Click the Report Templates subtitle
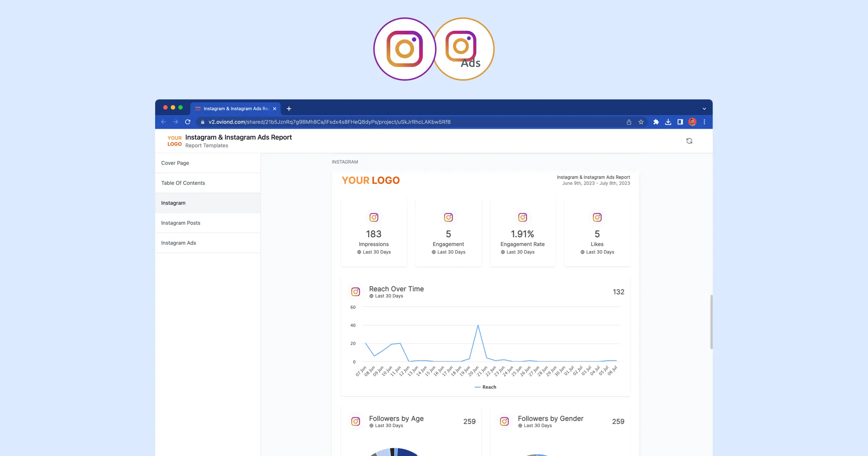Screen dimensions: 868x456 [x=207, y=145]
